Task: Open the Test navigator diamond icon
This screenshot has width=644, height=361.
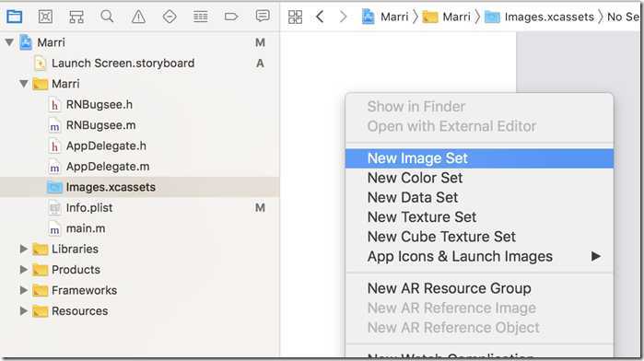Action: pos(170,17)
